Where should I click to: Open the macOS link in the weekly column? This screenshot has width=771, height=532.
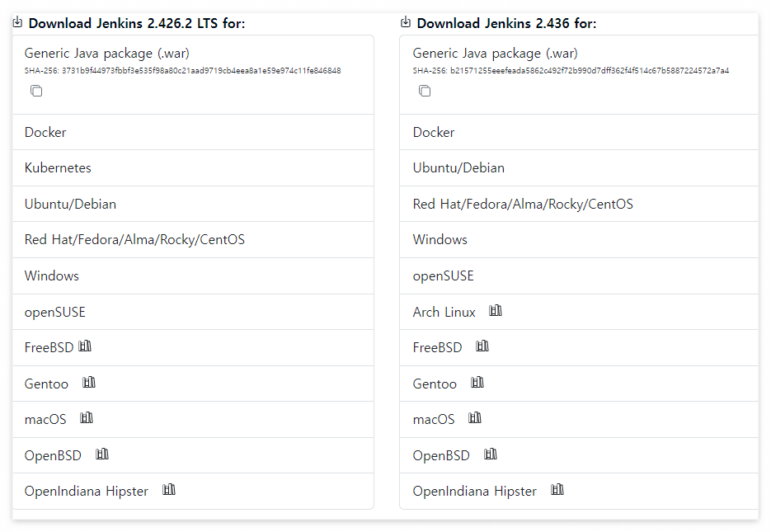point(434,419)
